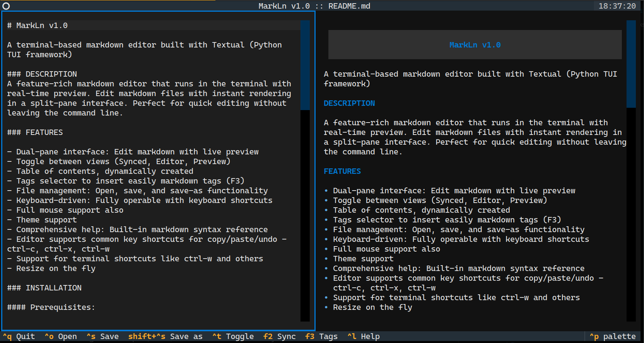Click the clock in the header
The height and width of the screenshot is (343, 644).
(617, 6)
